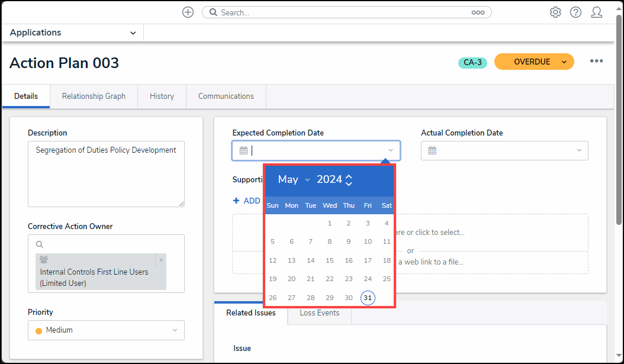Viewport: 624px width, 364px height.
Task: Open the History tab
Action: [162, 96]
